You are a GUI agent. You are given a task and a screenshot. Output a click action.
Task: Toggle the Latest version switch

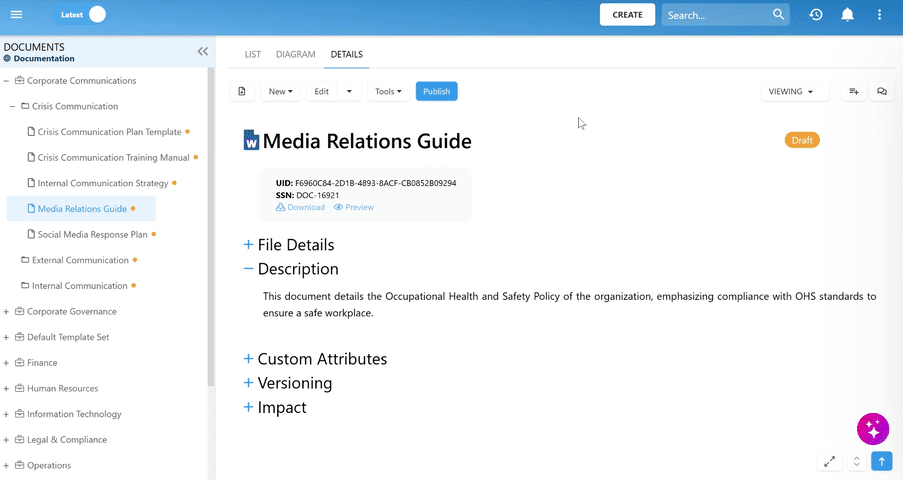(x=80, y=15)
